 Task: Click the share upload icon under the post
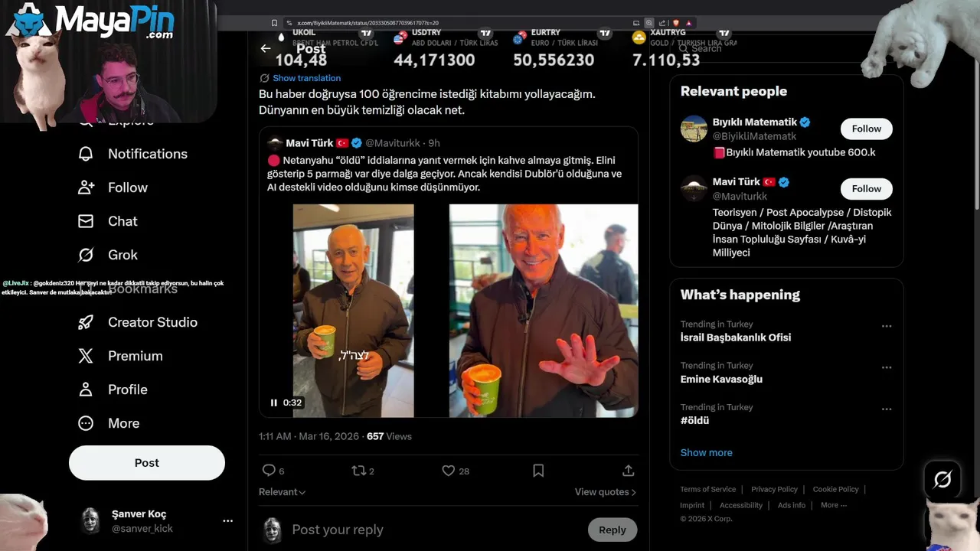(x=628, y=471)
